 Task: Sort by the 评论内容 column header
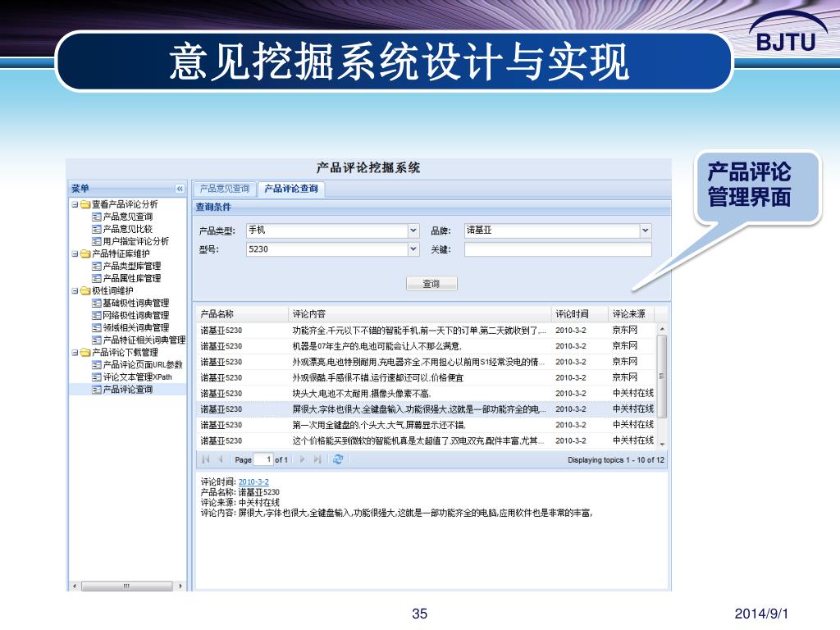click(420, 314)
